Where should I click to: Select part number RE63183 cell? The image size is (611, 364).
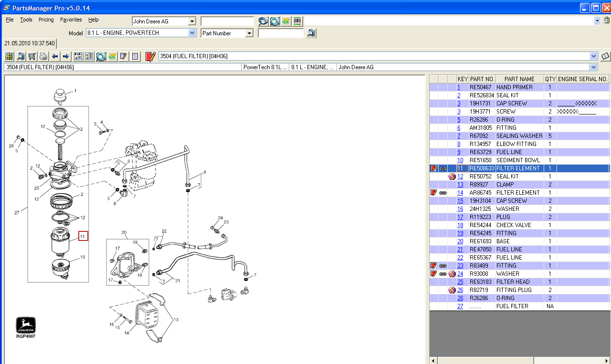click(x=482, y=282)
